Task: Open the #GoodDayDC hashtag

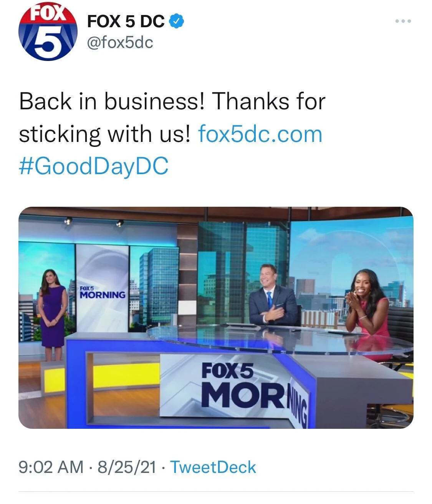Action: (x=94, y=166)
